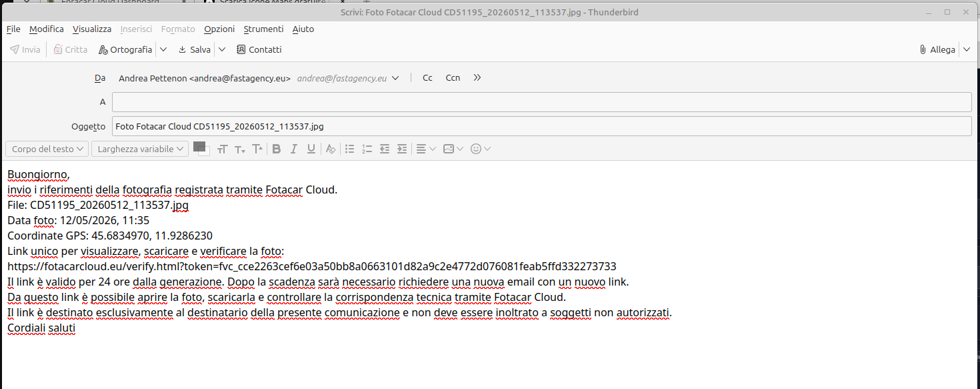Click the 'Link unico per visualizzare' line
This screenshot has height=389, width=980.
click(146, 251)
